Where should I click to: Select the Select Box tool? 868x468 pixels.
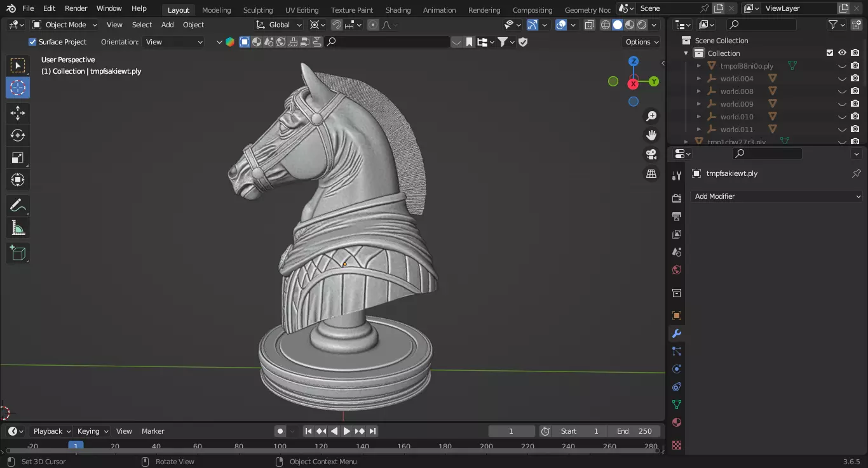[x=18, y=65]
